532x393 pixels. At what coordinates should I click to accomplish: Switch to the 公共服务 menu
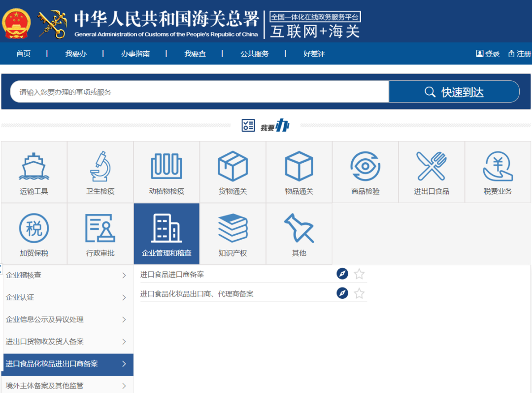pos(254,53)
